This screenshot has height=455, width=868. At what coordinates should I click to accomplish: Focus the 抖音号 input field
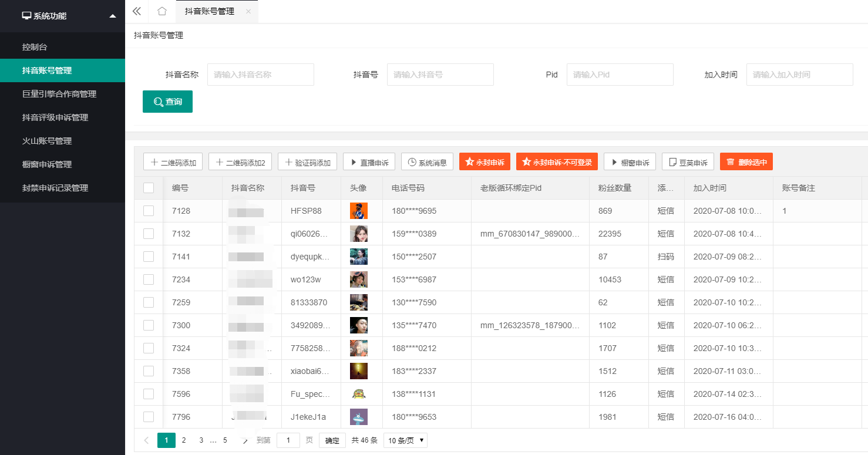pyautogui.click(x=440, y=75)
